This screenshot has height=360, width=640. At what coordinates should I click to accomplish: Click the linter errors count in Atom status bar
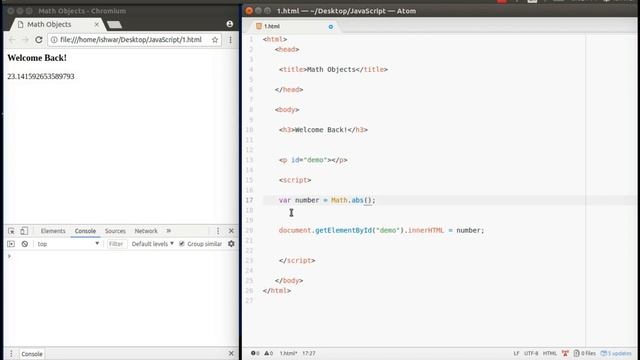(255, 353)
